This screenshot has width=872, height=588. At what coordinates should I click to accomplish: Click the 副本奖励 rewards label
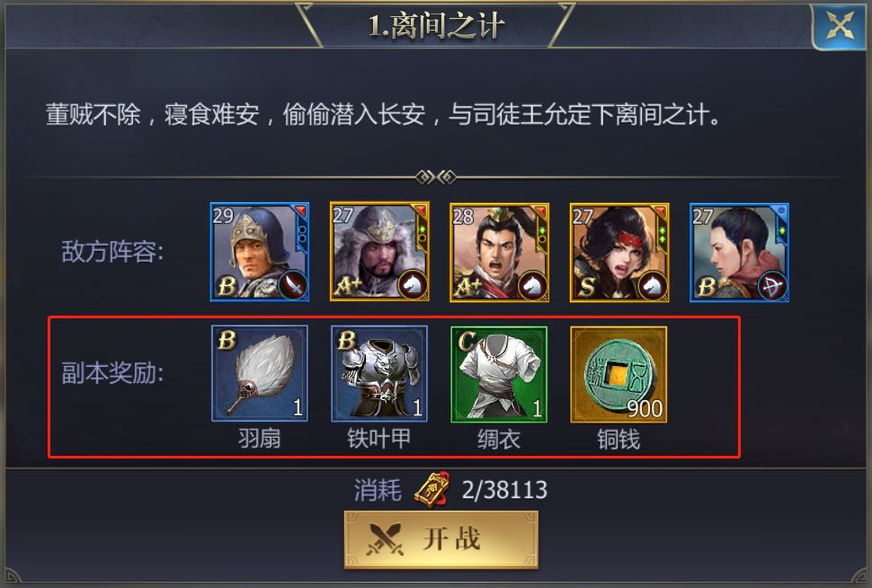[x=112, y=373]
